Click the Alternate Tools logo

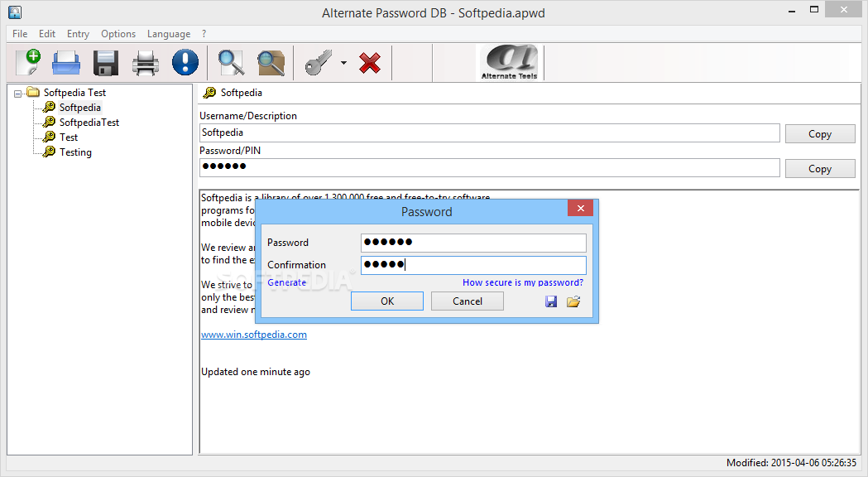pos(509,62)
